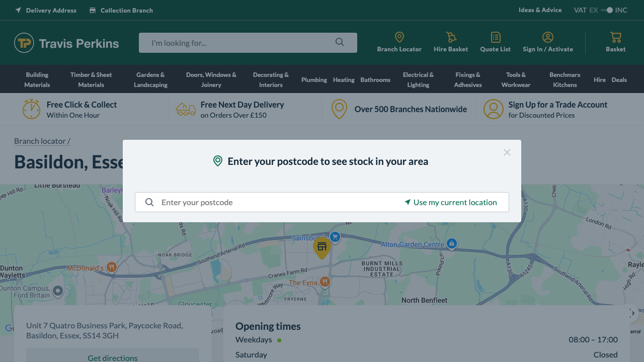Use my current location for postcode
644x362 pixels.
coord(451,202)
